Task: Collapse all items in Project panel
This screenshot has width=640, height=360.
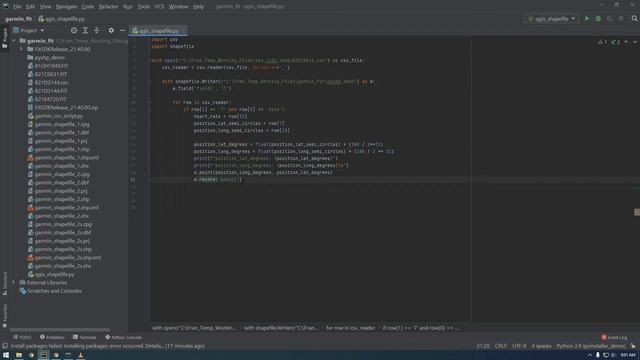Action: [97, 31]
